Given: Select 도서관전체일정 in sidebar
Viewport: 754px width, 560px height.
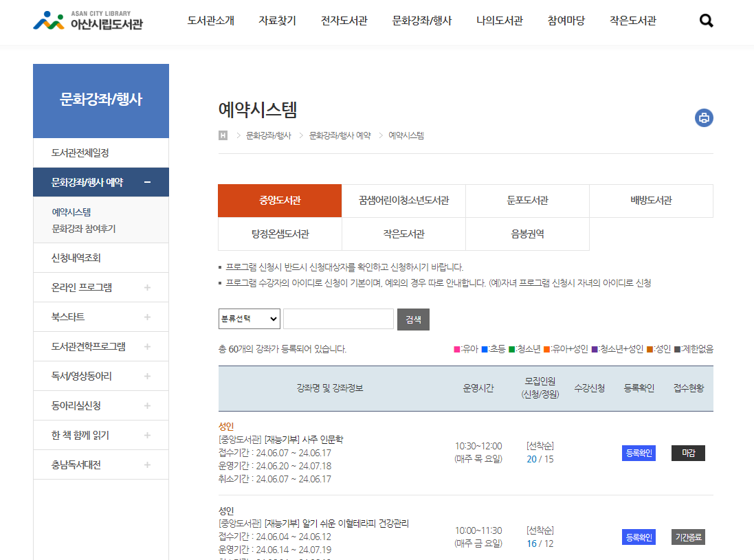Looking at the screenshot, I should (101, 153).
